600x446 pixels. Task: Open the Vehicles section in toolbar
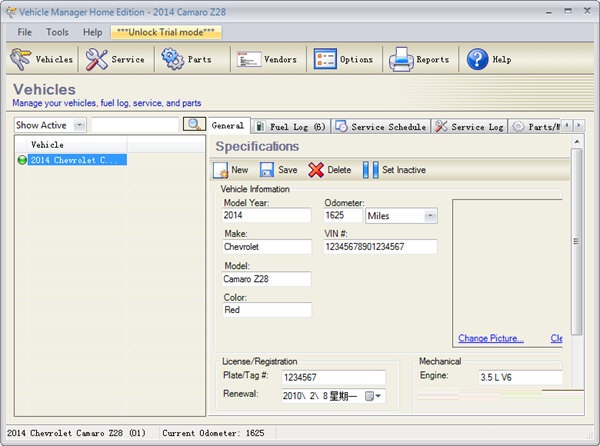pos(41,59)
